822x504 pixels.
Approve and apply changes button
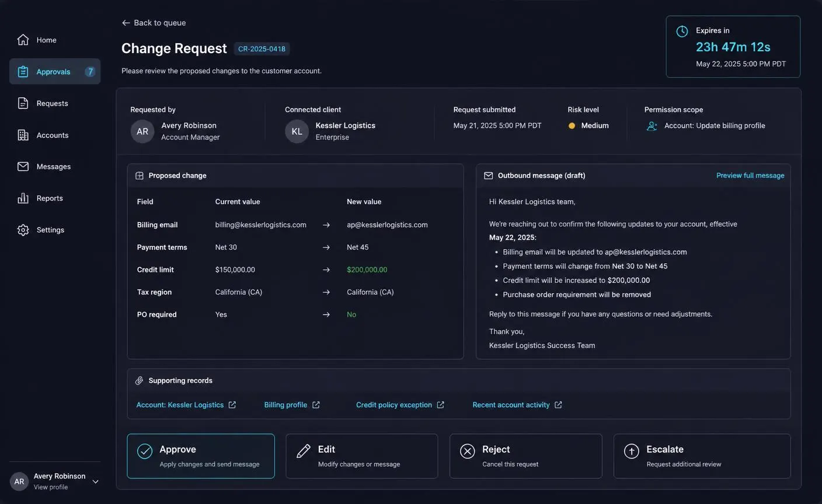click(201, 456)
